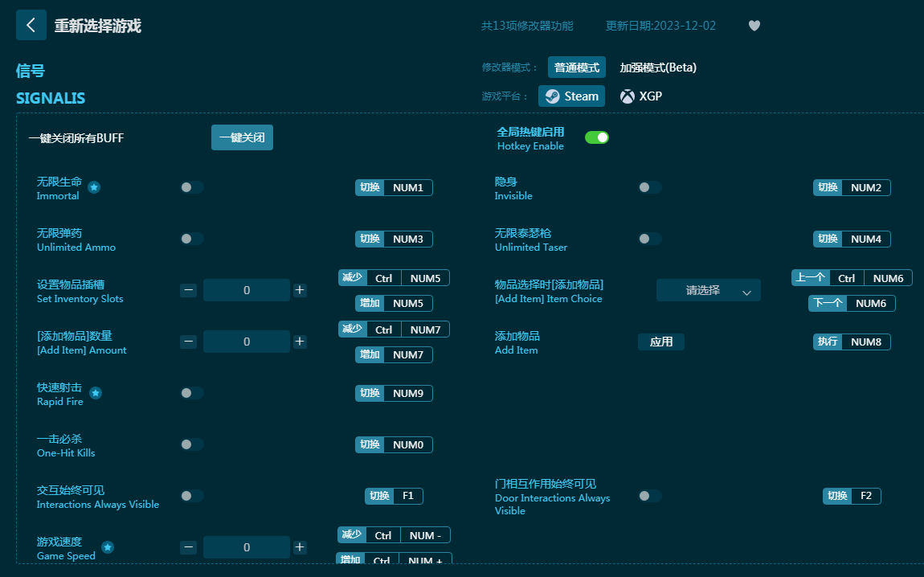Click plus icon for Set Inventory Slots
Screen dimensions: 924x577
click(x=300, y=290)
